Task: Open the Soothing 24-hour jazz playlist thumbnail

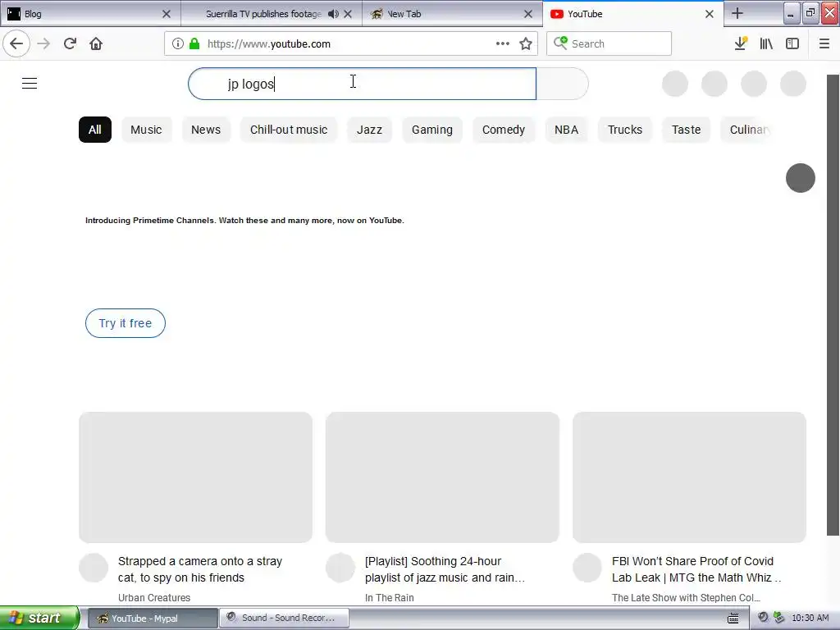Action: pyautogui.click(x=442, y=477)
